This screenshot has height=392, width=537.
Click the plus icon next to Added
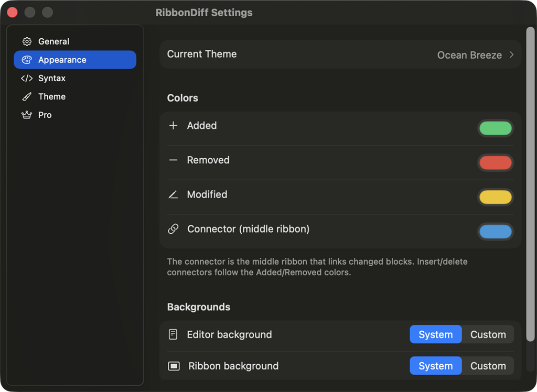(173, 126)
